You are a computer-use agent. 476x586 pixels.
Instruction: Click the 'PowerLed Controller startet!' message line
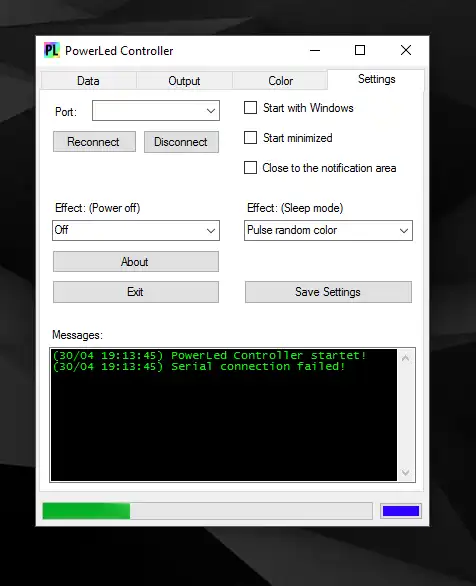pos(209,355)
